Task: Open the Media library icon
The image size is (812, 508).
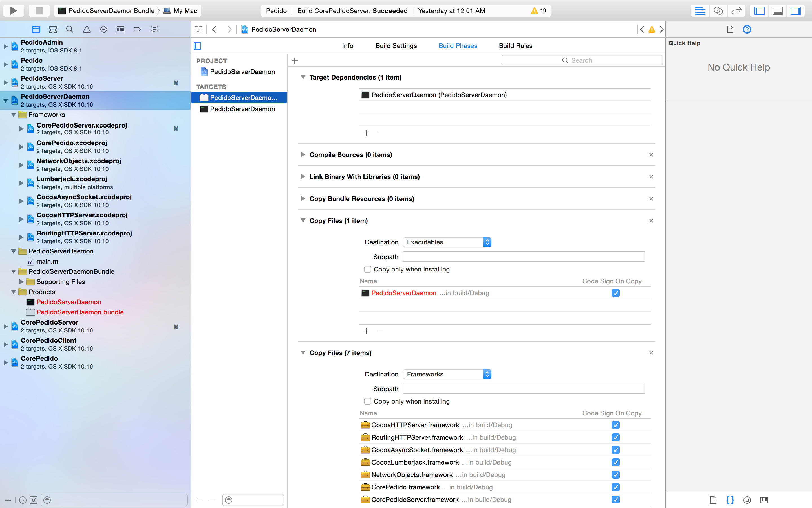Action: [x=764, y=500]
